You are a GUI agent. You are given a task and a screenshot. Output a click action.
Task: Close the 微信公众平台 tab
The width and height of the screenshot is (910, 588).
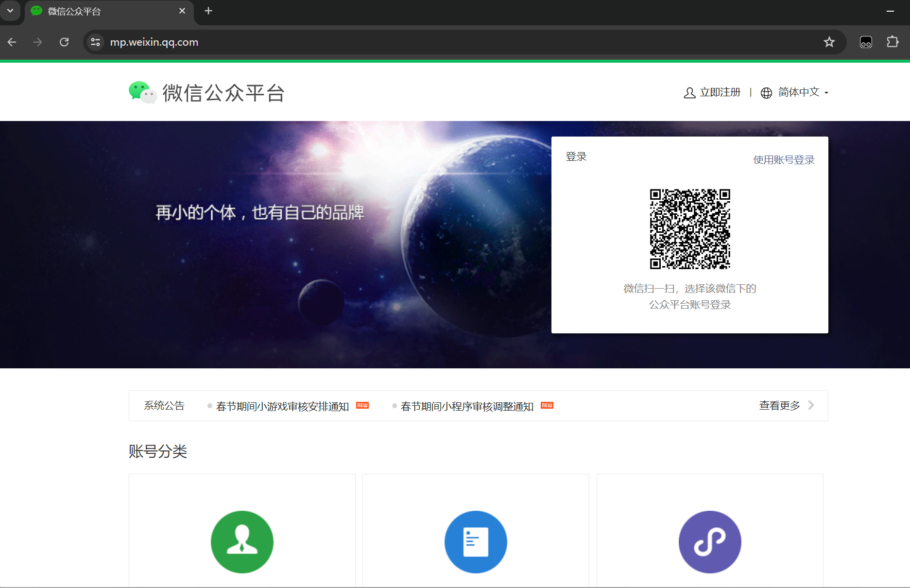pos(182,11)
